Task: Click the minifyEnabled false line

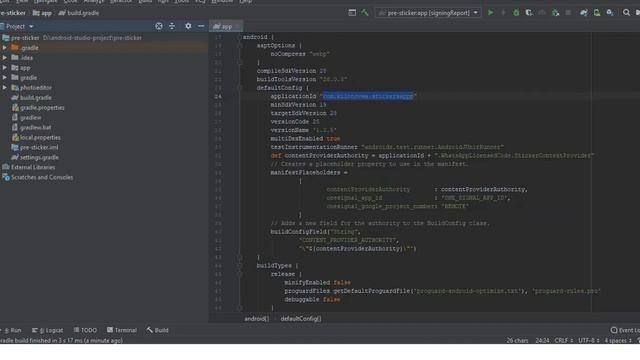Action: tap(317, 282)
